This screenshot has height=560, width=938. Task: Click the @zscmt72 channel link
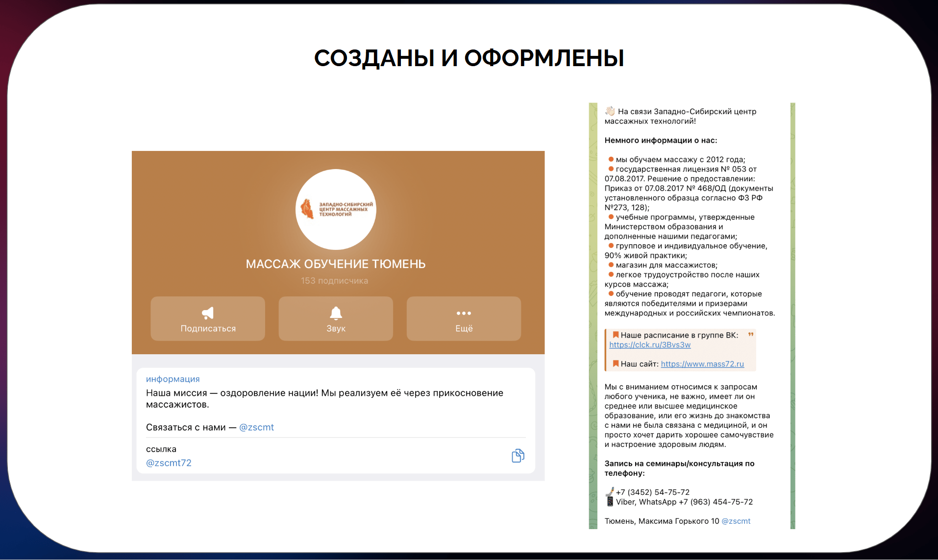pyautogui.click(x=169, y=463)
